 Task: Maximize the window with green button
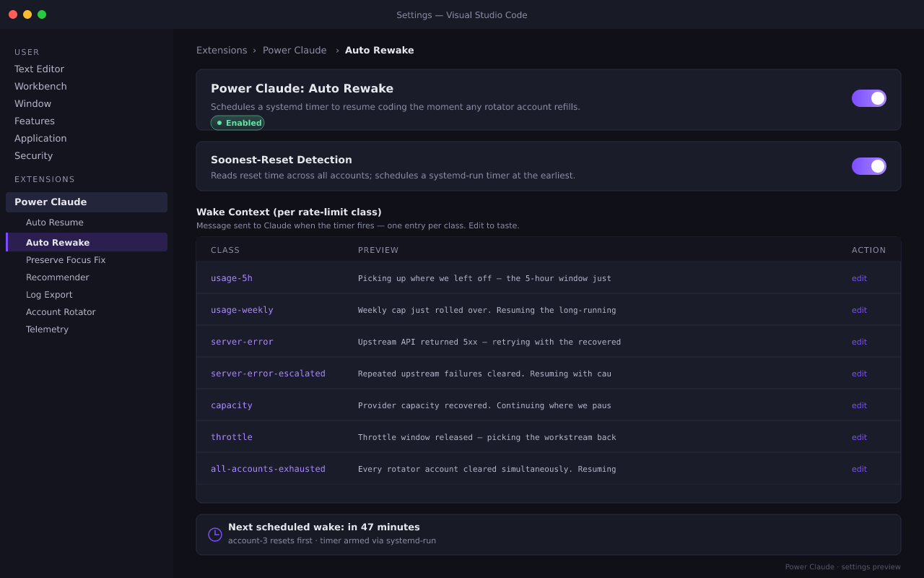tap(42, 14)
